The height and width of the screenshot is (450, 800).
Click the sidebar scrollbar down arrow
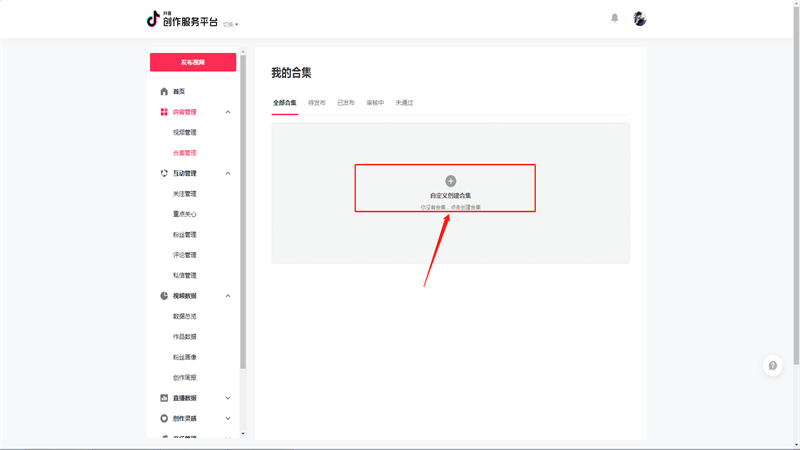click(x=243, y=434)
